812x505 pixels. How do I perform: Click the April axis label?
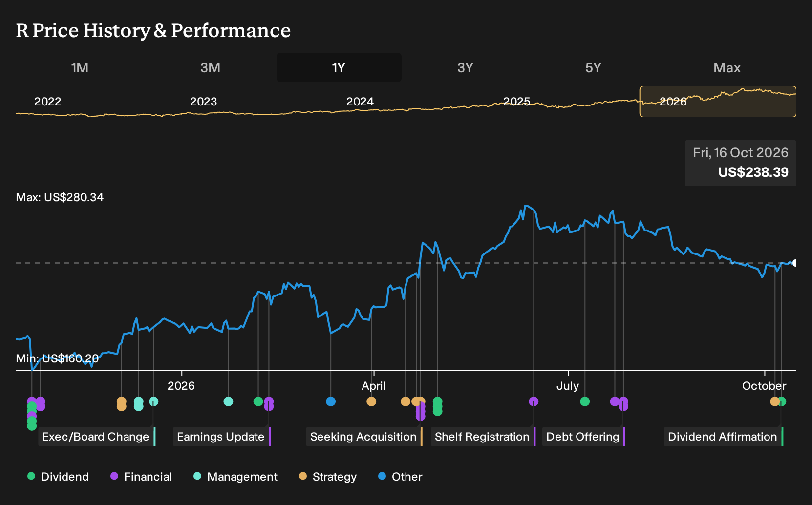[374, 386]
